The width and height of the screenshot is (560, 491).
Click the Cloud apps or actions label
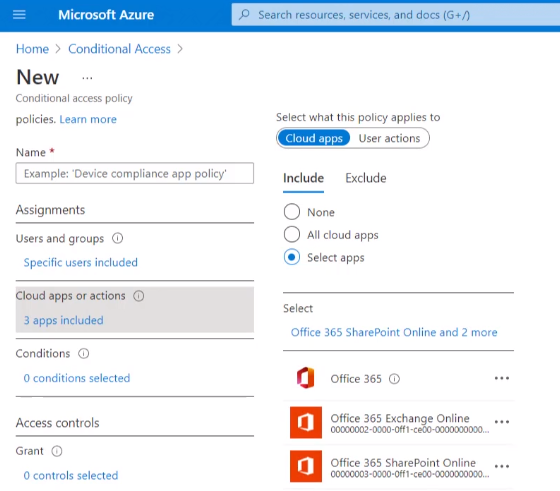(x=71, y=296)
